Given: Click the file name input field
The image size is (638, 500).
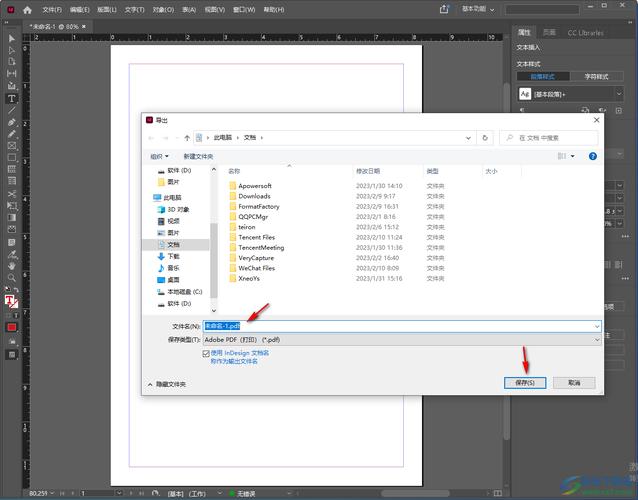Looking at the screenshot, I should click(400, 326).
